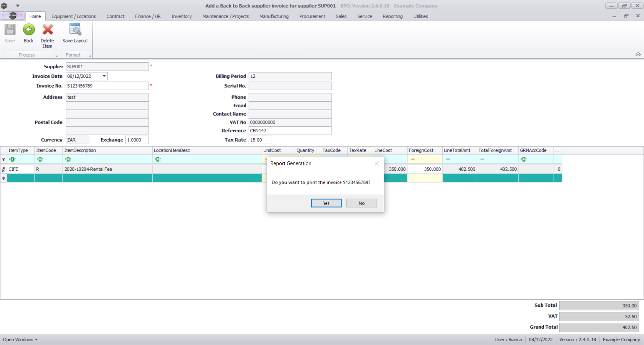The image size is (644, 345).
Task: Open the quick access toolbar dropdown arrow
Action: [x=18, y=6]
